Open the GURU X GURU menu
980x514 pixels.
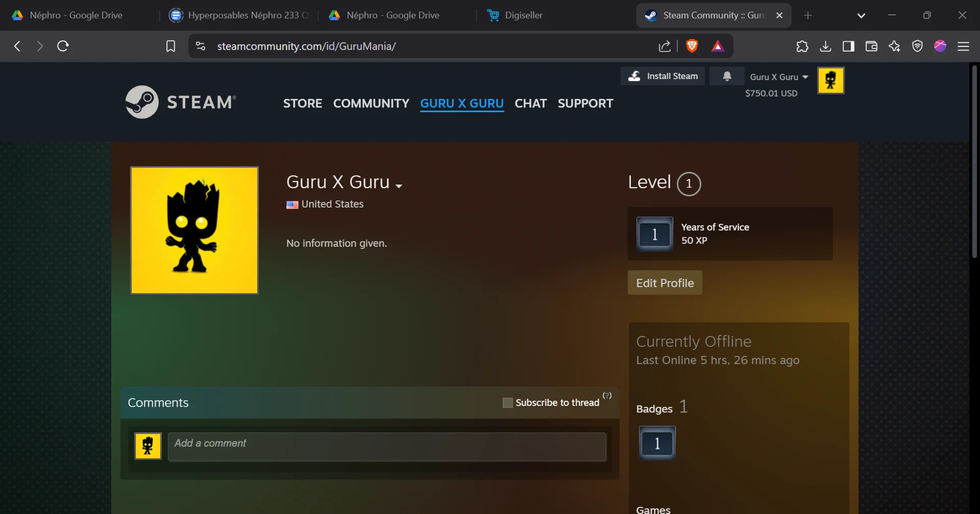click(x=462, y=104)
